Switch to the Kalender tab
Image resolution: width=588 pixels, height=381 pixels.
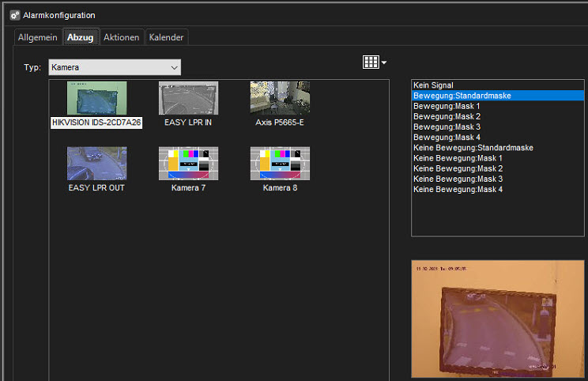click(x=167, y=38)
